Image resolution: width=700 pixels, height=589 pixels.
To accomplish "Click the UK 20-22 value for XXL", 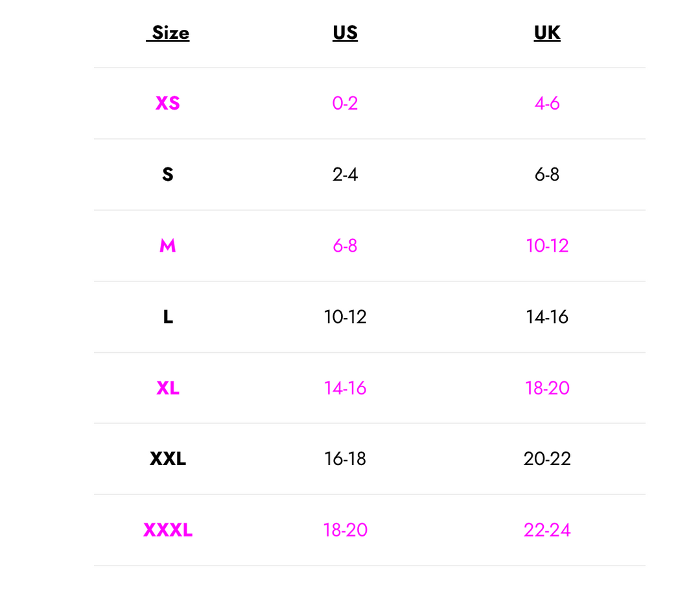I will coord(547,459).
